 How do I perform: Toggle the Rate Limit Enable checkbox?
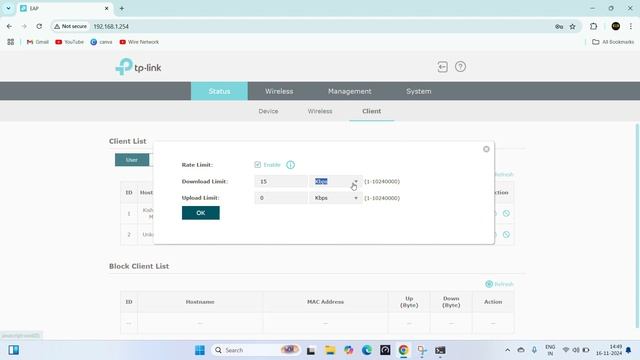[258, 164]
